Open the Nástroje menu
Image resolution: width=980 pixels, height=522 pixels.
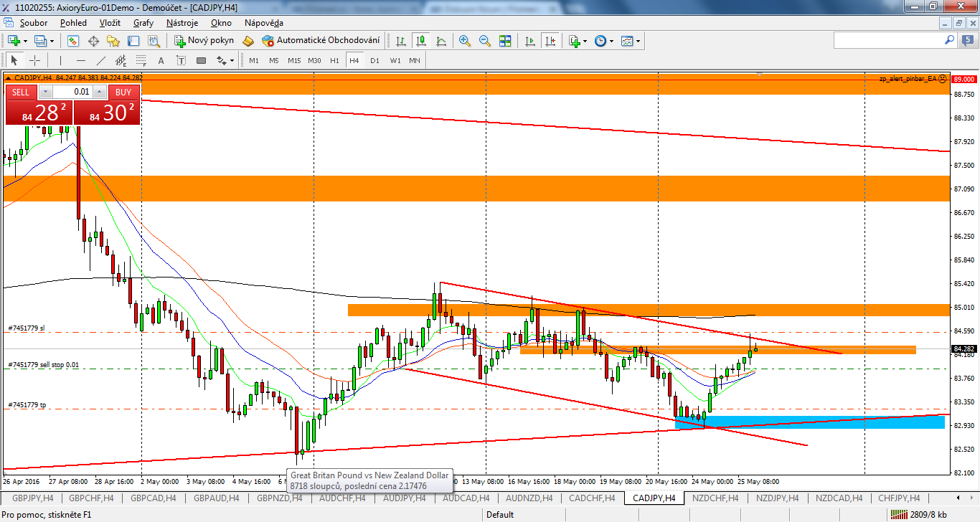[182, 23]
